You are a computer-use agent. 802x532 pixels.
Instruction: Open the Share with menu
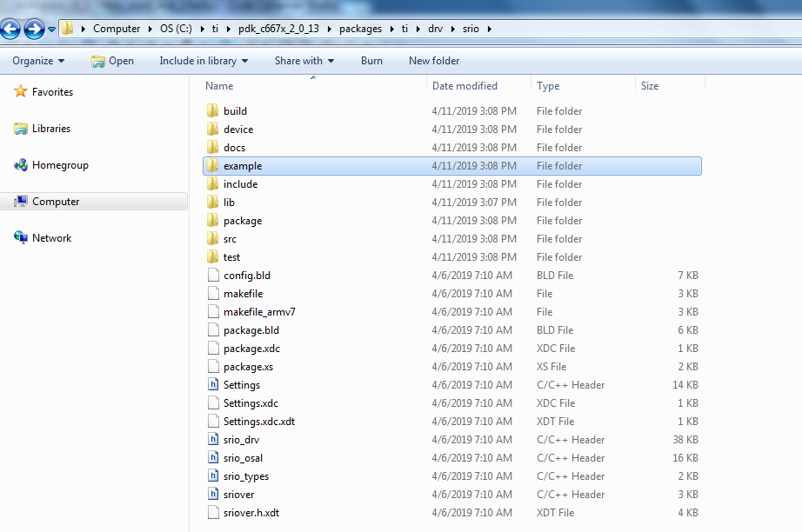pyautogui.click(x=304, y=61)
